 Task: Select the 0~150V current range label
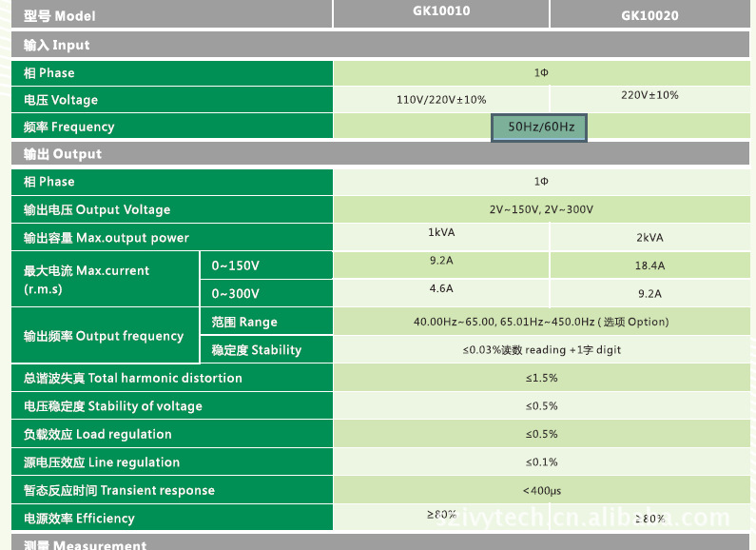coord(235,265)
